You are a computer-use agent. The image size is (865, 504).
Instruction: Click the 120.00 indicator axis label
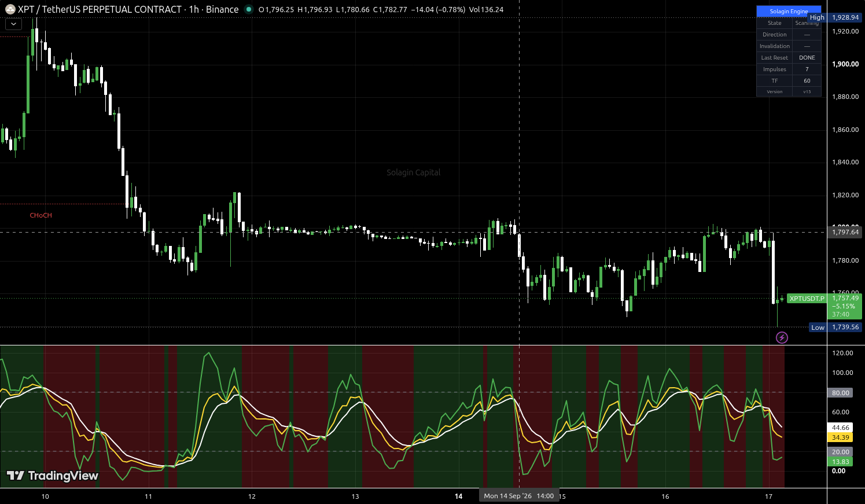coord(842,353)
